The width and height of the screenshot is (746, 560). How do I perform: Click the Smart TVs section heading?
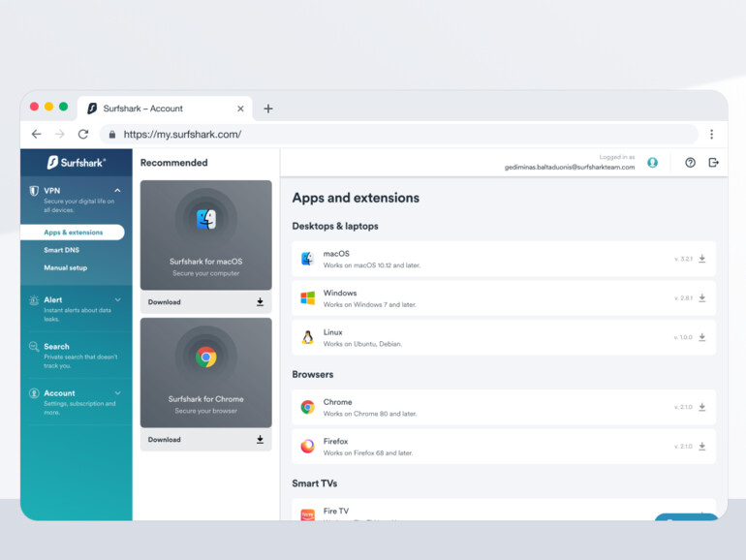point(315,483)
